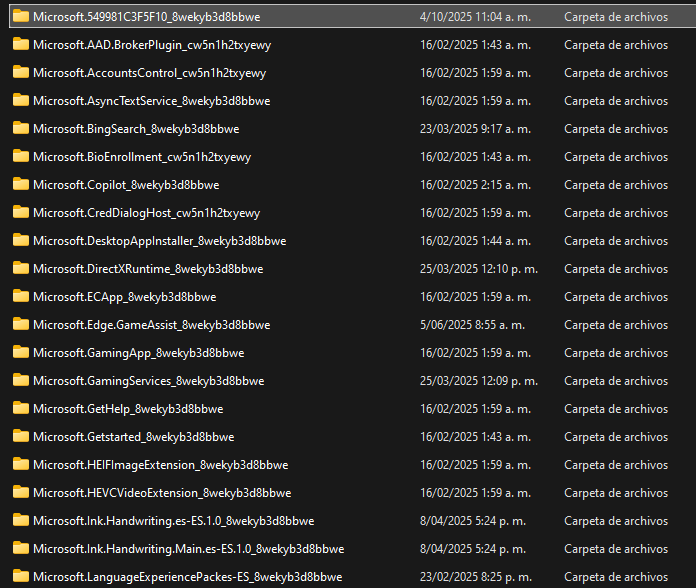Click date 4/10/2025 11:04 a. m.
The width and height of the screenshot is (696, 588).
pyautogui.click(x=475, y=17)
